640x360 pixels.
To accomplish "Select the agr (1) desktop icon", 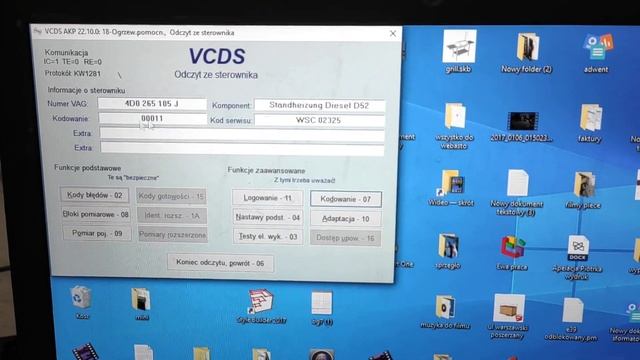I will (322, 308).
